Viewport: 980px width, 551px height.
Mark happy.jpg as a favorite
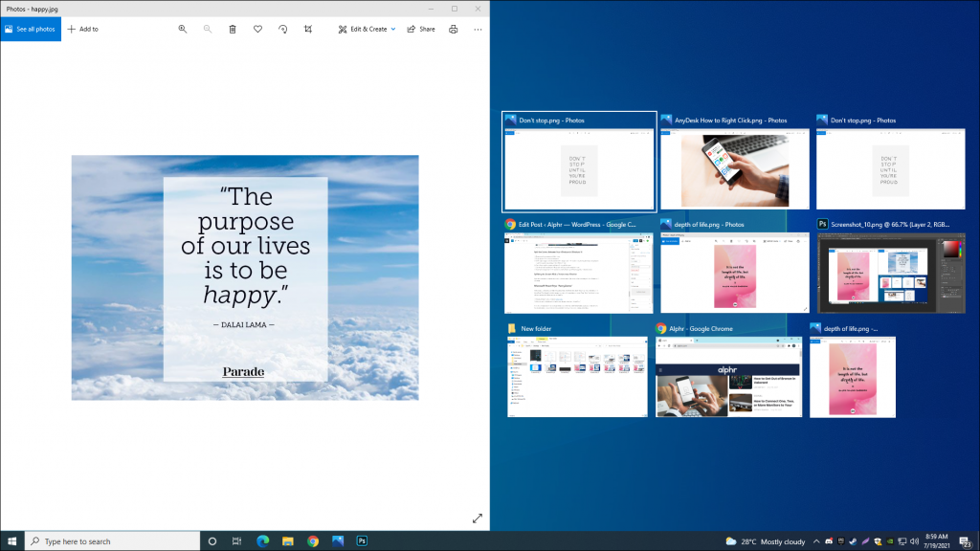tap(257, 30)
